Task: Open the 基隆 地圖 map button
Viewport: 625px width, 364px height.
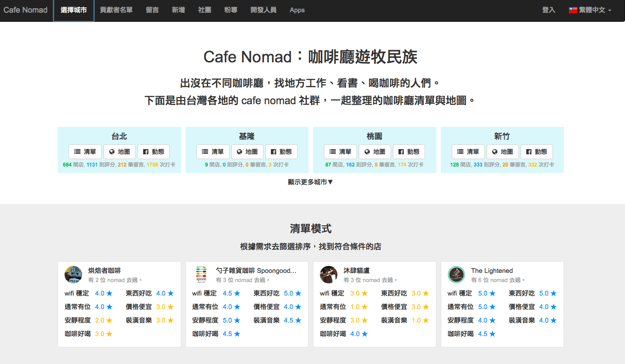Action: click(247, 152)
